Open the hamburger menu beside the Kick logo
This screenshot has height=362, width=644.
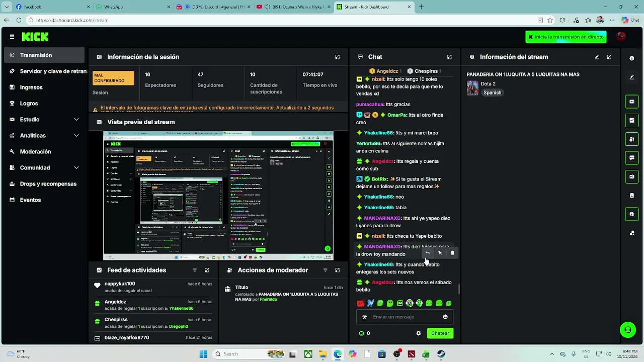tap(12, 37)
